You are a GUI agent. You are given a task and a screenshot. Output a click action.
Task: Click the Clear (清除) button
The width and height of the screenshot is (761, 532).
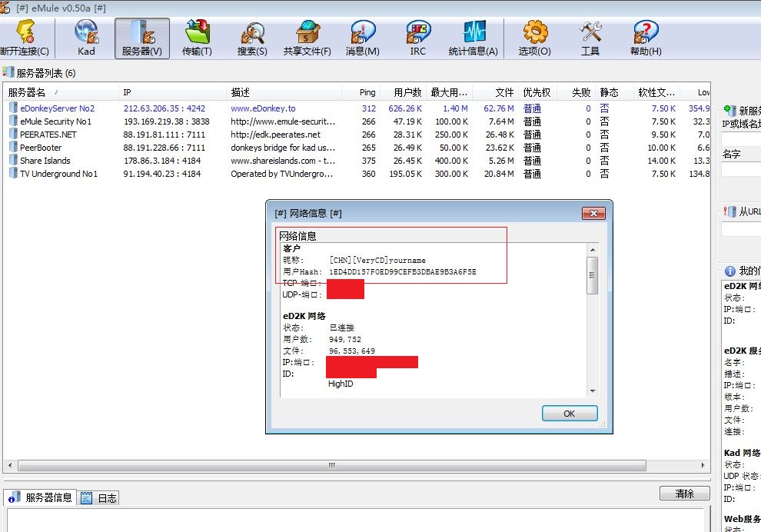click(684, 493)
